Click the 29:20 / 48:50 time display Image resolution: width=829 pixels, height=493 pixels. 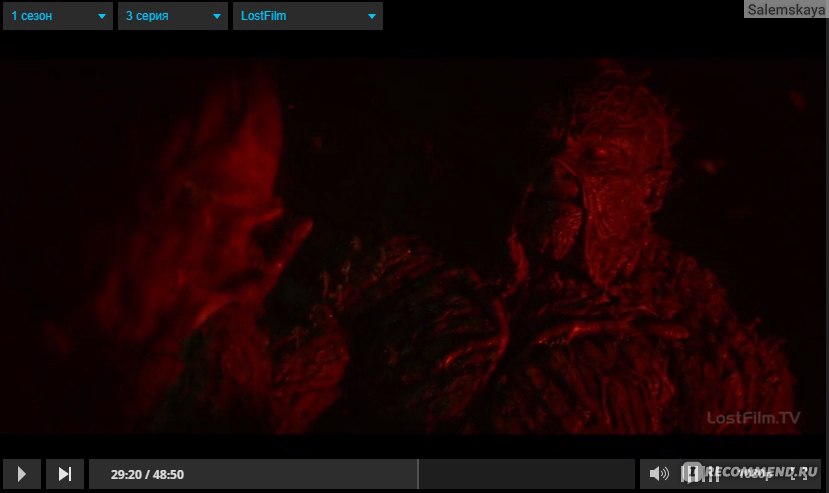click(x=147, y=474)
